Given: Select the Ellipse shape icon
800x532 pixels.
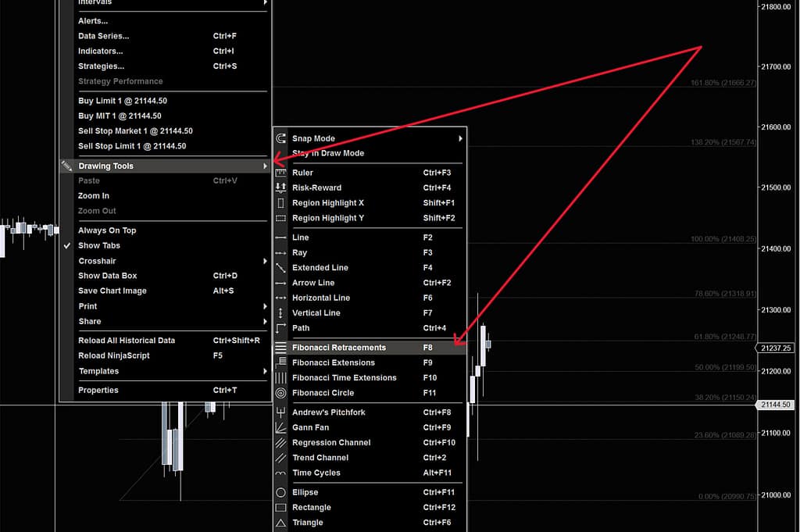Looking at the screenshot, I should point(281,493).
